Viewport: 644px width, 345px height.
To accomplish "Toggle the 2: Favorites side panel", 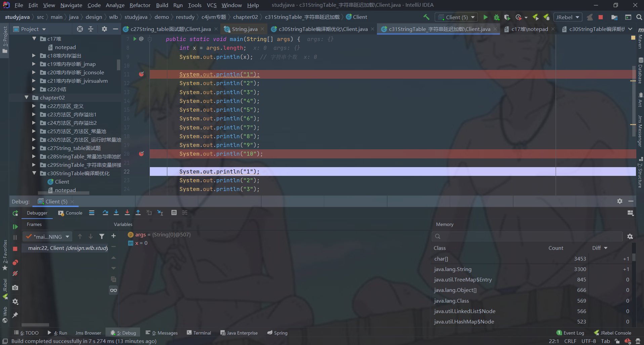I will (5, 255).
